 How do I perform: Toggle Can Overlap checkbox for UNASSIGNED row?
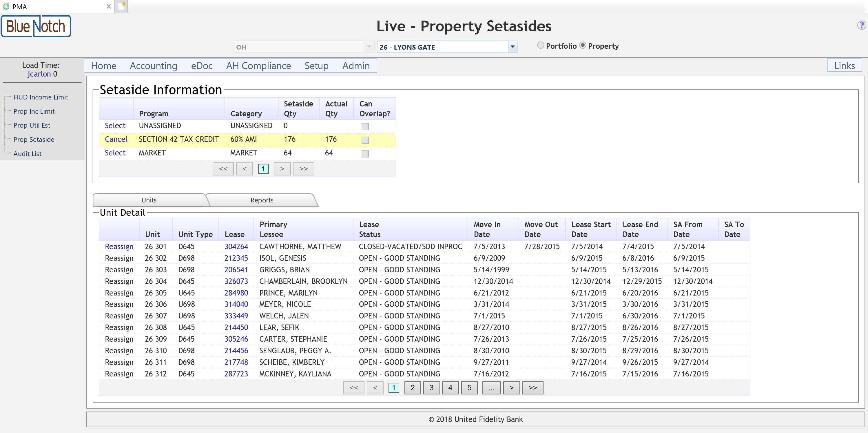[365, 126]
